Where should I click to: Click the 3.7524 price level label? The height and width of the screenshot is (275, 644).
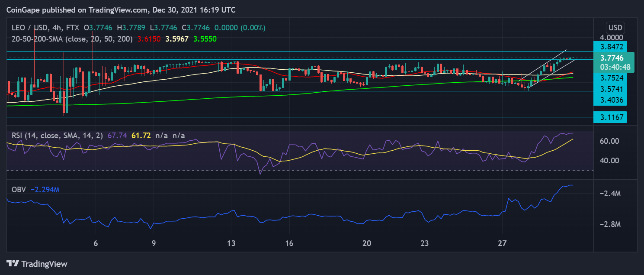click(x=609, y=78)
